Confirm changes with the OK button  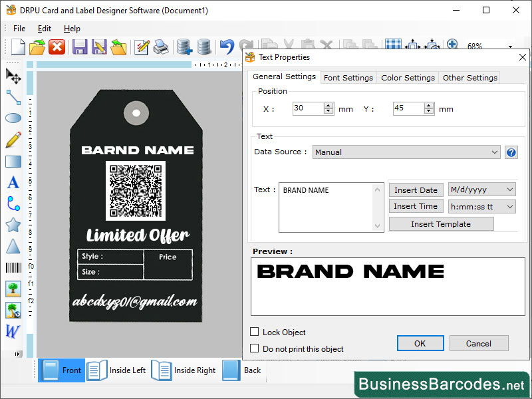click(420, 343)
